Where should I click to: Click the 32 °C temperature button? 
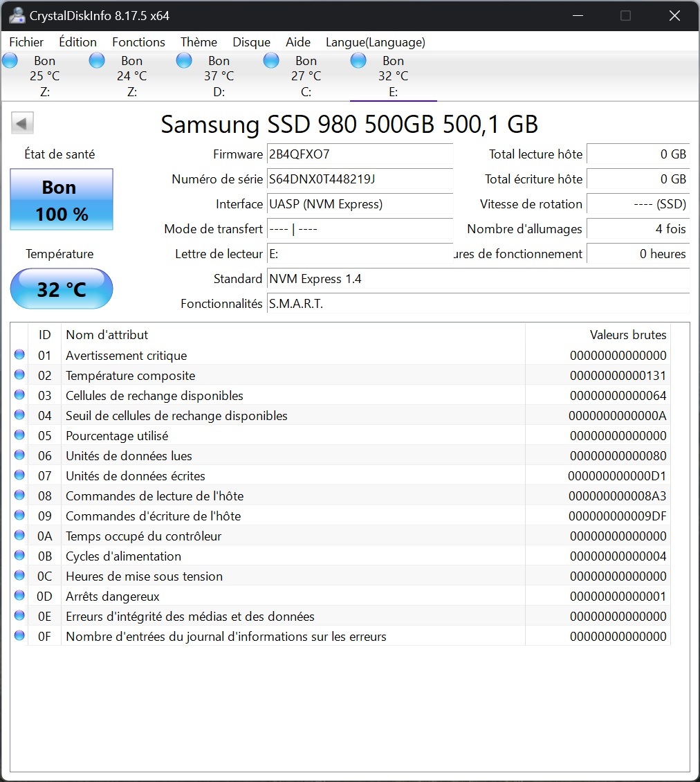click(62, 289)
